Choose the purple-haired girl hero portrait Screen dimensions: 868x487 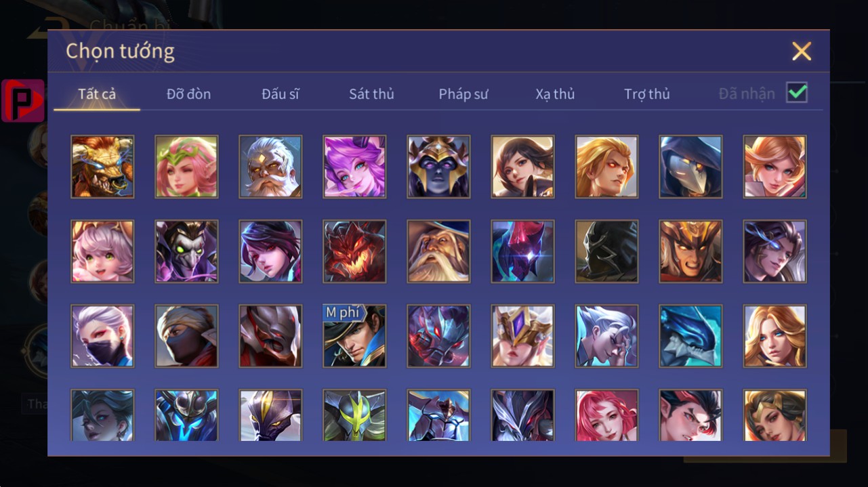tap(354, 167)
